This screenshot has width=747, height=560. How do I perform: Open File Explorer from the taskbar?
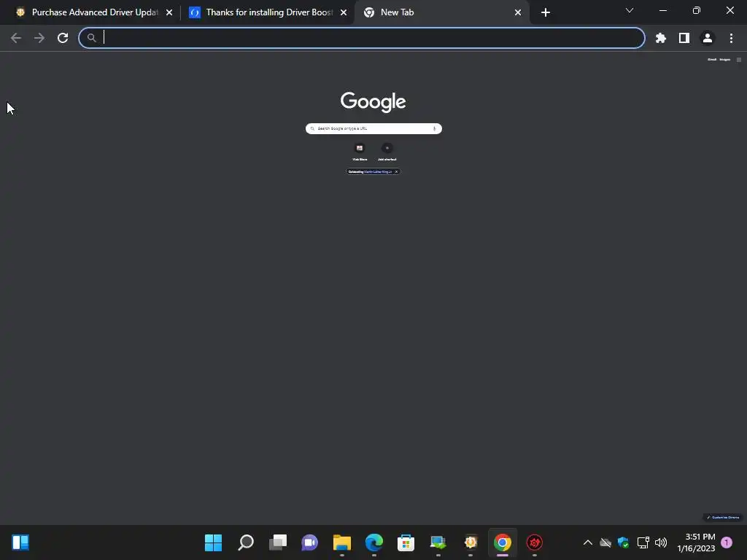[x=342, y=542]
